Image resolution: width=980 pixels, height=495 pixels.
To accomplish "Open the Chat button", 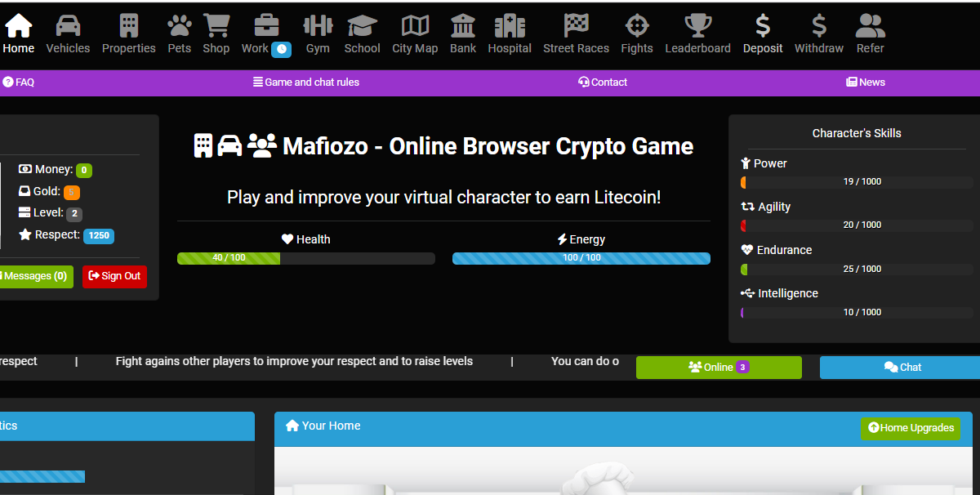I will click(900, 368).
